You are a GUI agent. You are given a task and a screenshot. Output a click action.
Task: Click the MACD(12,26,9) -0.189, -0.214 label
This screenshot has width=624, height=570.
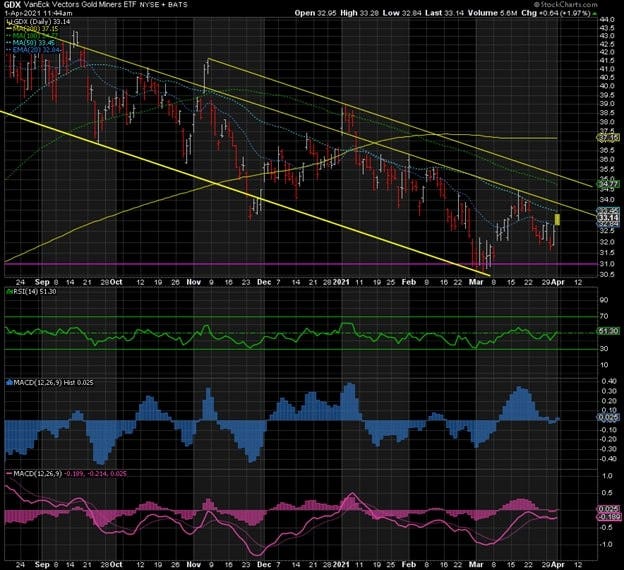[66, 474]
